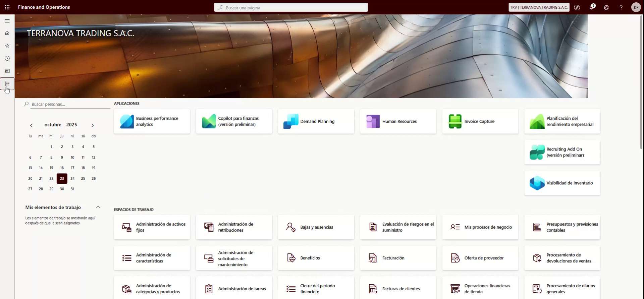Launch Copilot para finanzas app
Viewport: 644px width, 299px height.
pos(234,121)
